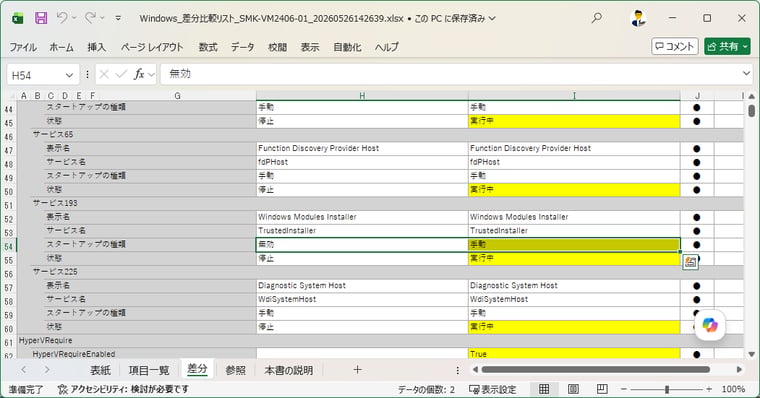Cancel formula entry with X icon

(x=104, y=74)
